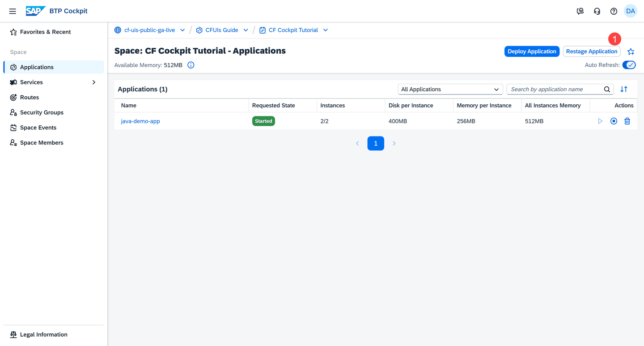
Task: Start java-demo-app with the play icon
Action: 600,121
